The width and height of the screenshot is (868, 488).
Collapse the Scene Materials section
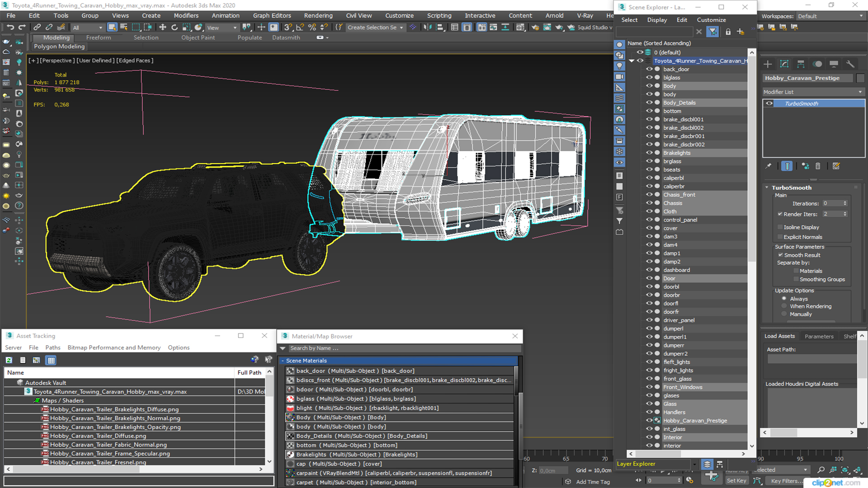point(283,361)
